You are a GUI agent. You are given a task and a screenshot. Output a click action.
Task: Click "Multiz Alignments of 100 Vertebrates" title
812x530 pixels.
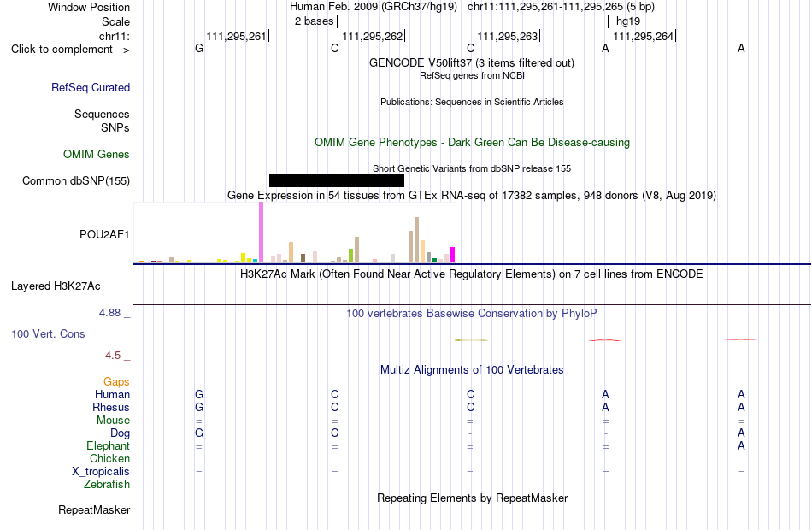click(472, 370)
